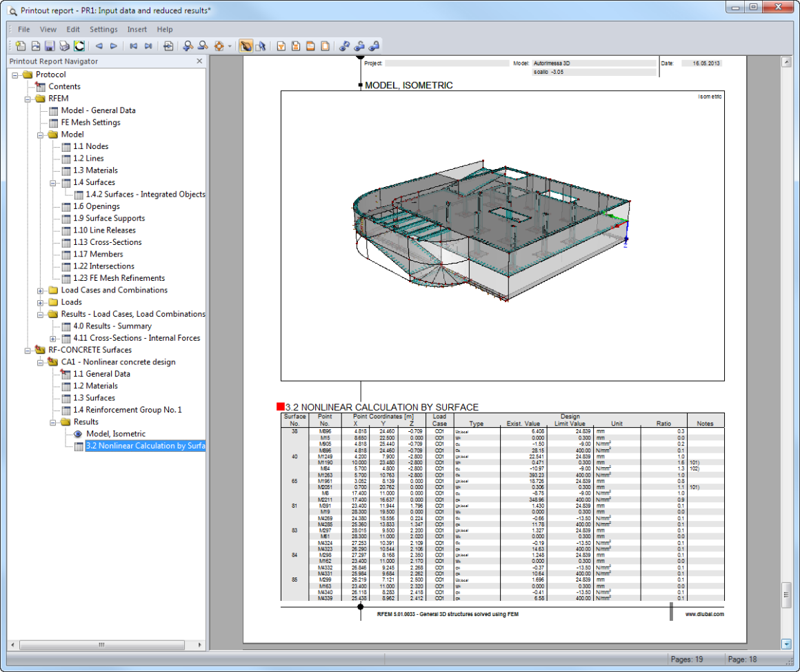Close the Printout Report Navigator panel
Screen dimensions: 800x672
[x=199, y=61]
